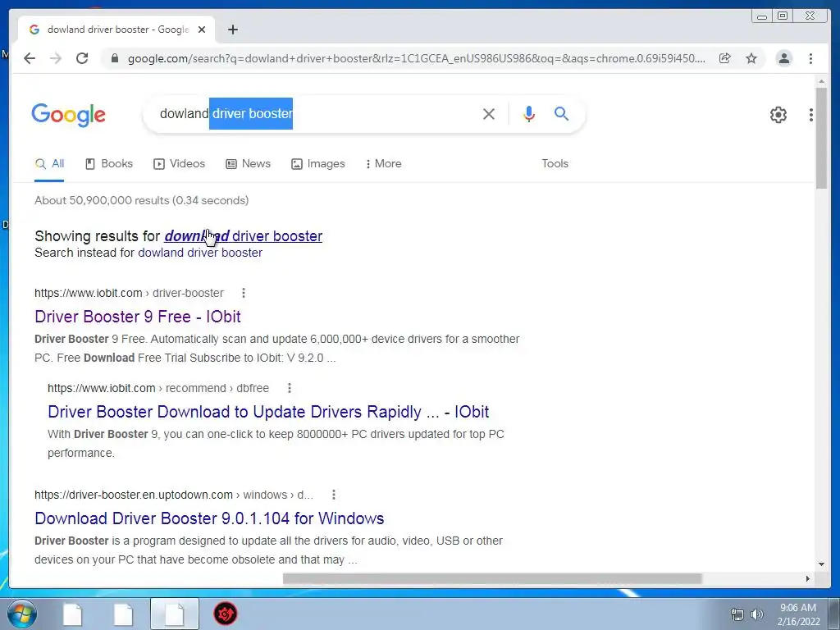Open the volume speaker tray icon
The image size is (840, 630).
click(x=756, y=614)
